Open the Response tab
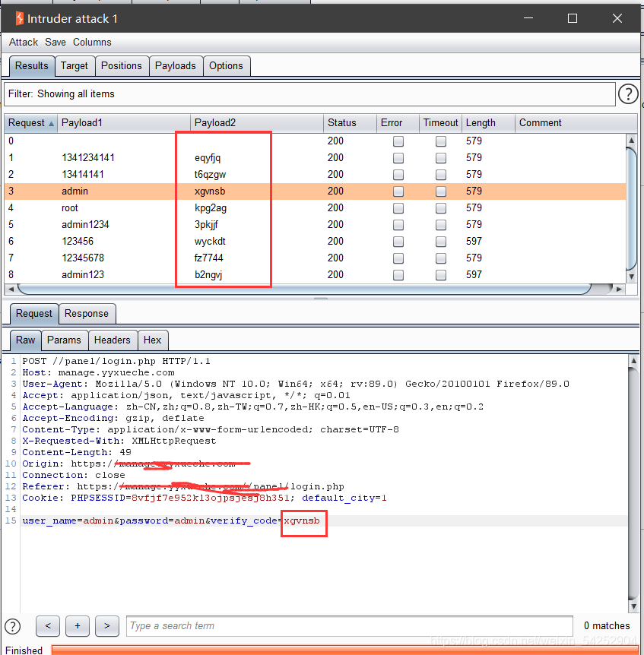 [x=87, y=314]
